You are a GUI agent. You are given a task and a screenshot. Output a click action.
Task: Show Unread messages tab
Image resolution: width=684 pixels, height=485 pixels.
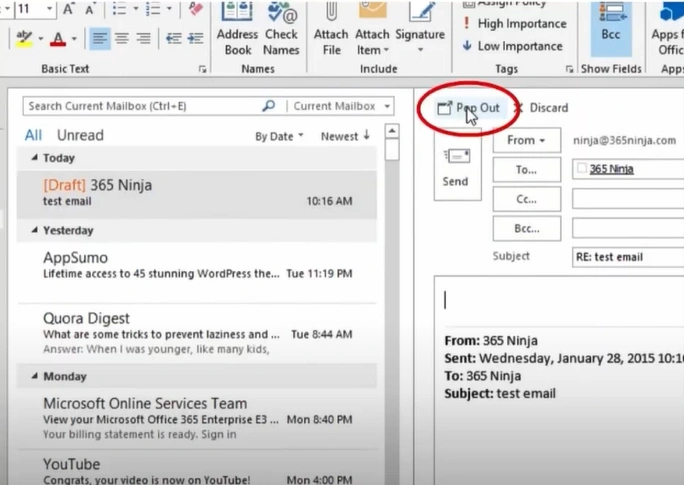(x=80, y=135)
